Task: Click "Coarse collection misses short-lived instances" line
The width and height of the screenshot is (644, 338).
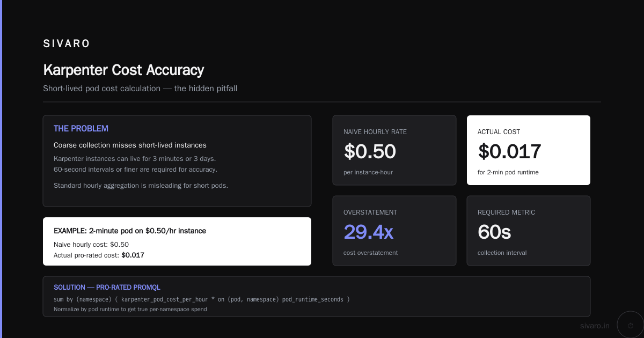Action: (130, 145)
